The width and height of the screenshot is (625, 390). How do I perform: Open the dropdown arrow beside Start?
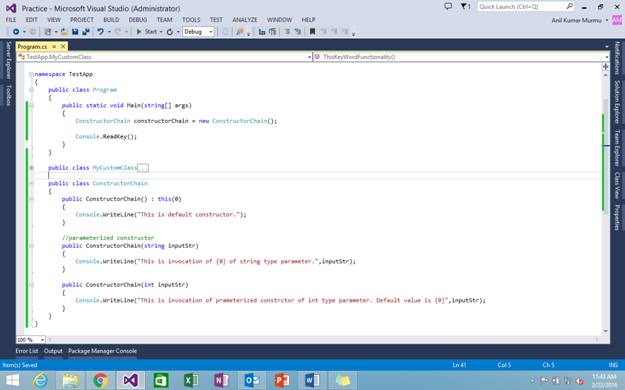pos(161,32)
